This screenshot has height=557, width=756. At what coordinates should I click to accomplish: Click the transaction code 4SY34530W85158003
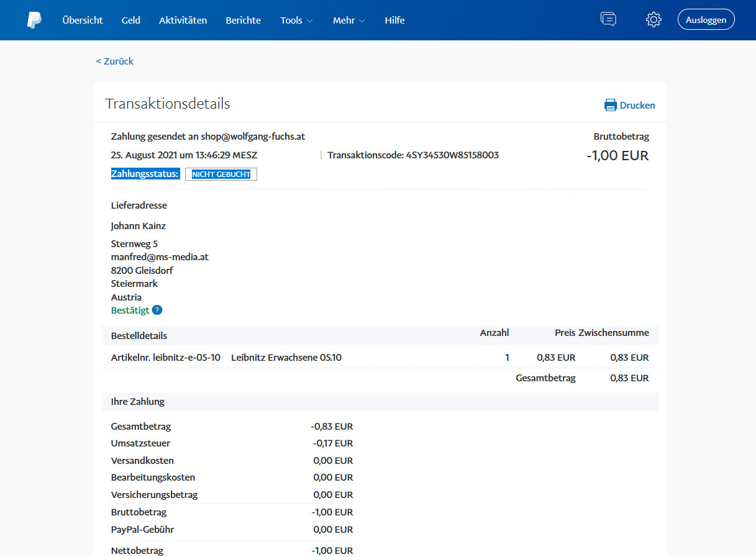tap(452, 155)
